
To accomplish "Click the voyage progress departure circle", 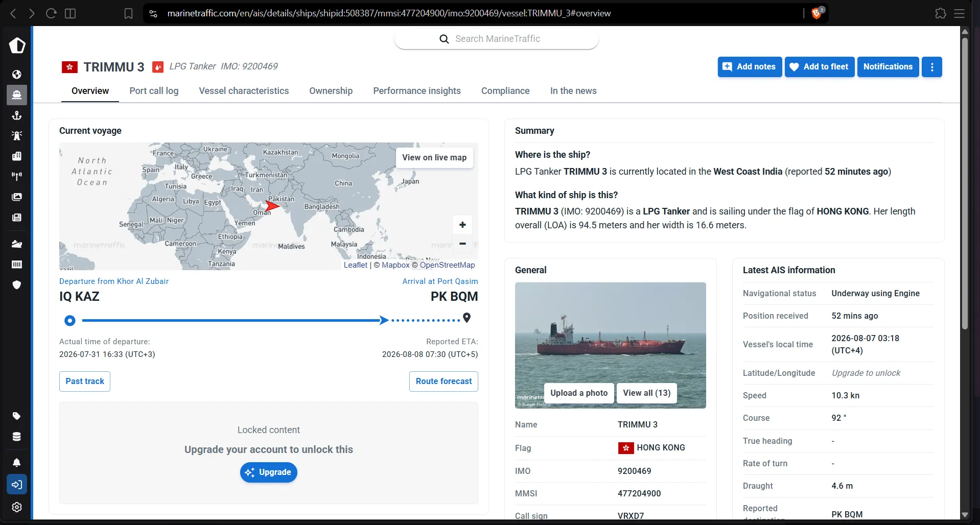I will [x=70, y=321].
